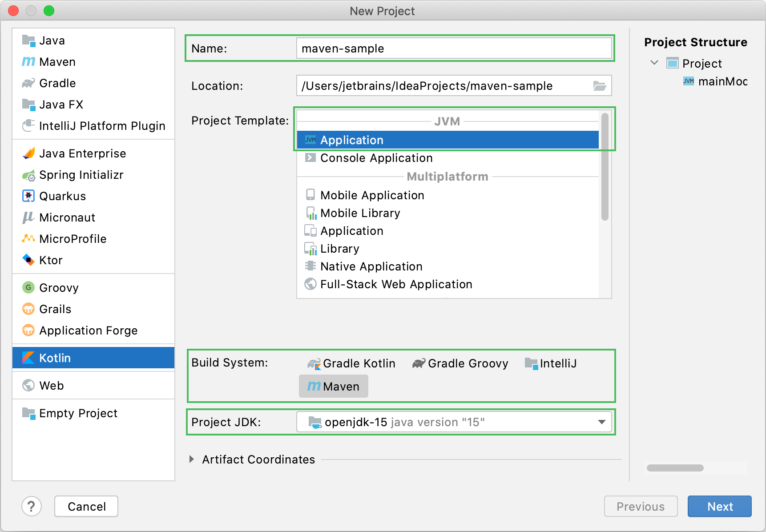766x532 pixels.
Task: Switch build system to IntelliJ
Action: (551, 363)
